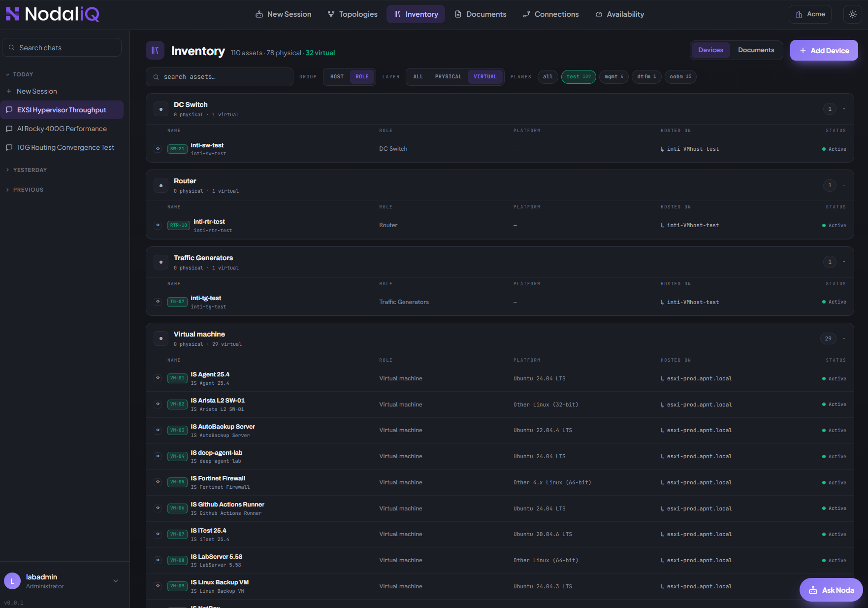Set layer filter to VIRTUAL
Screen dimensions: 868x608
[x=485, y=77]
